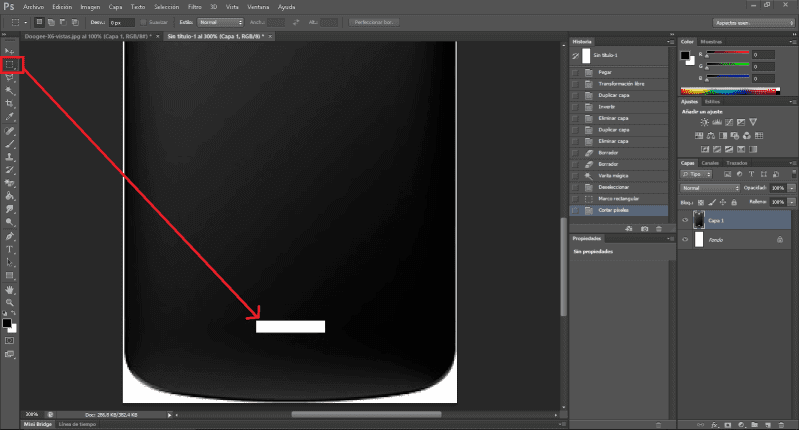Open the Edición menu
799x430 pixels.
pos(62,7)
